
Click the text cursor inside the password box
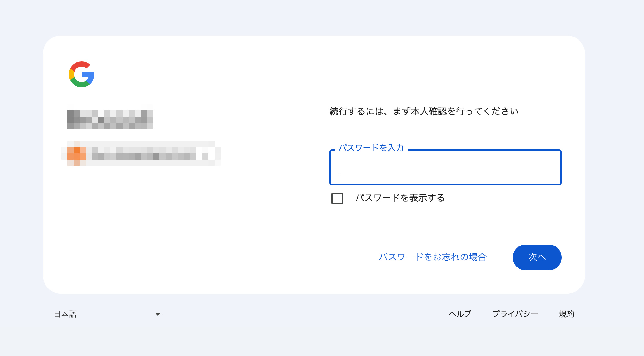(x=340, y=167)
